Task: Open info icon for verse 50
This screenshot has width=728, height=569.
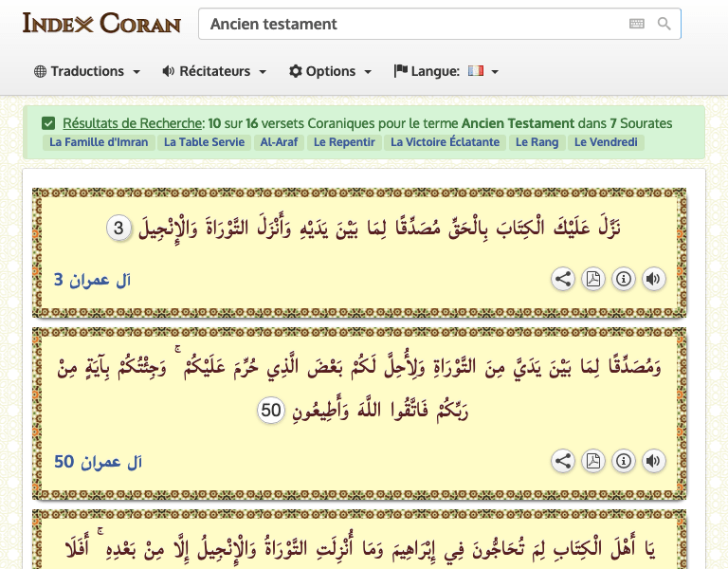Action: (x=623, y=461)
